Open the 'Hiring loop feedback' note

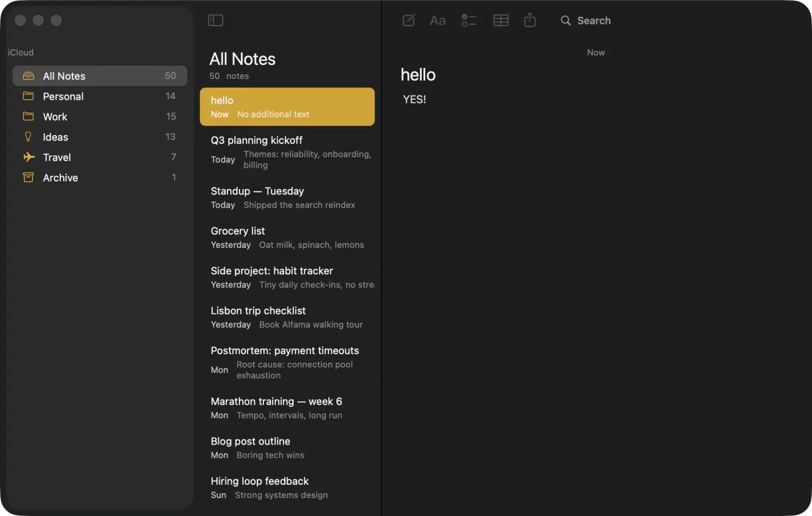(x=287, y=488)
